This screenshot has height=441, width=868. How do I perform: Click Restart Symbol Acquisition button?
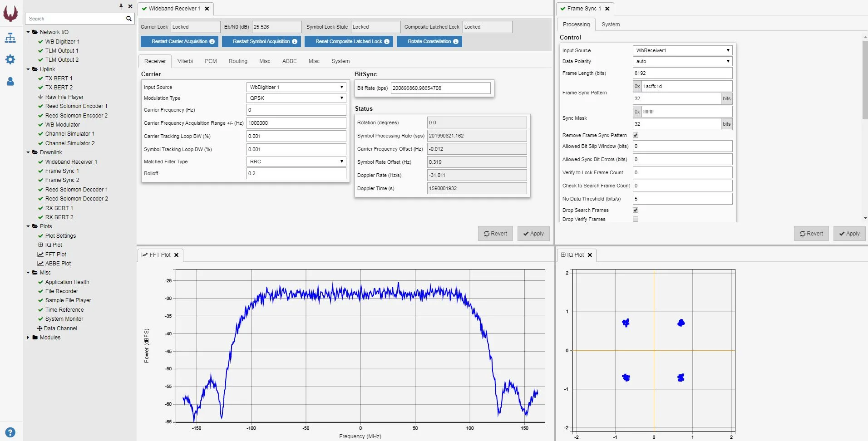pyautogui.click(x=261, y=41)
